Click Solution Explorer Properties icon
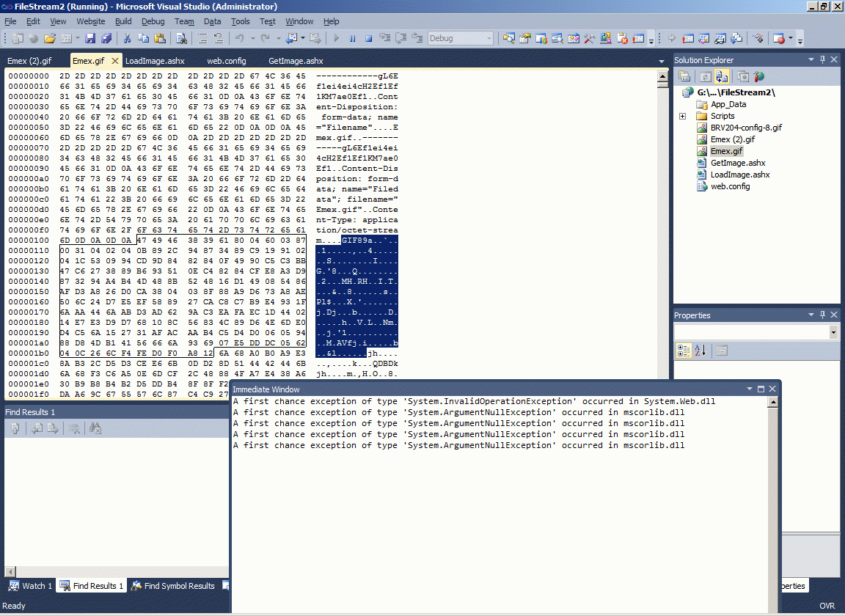This screenshot has height=616, width=845. (x=684, y=76)
